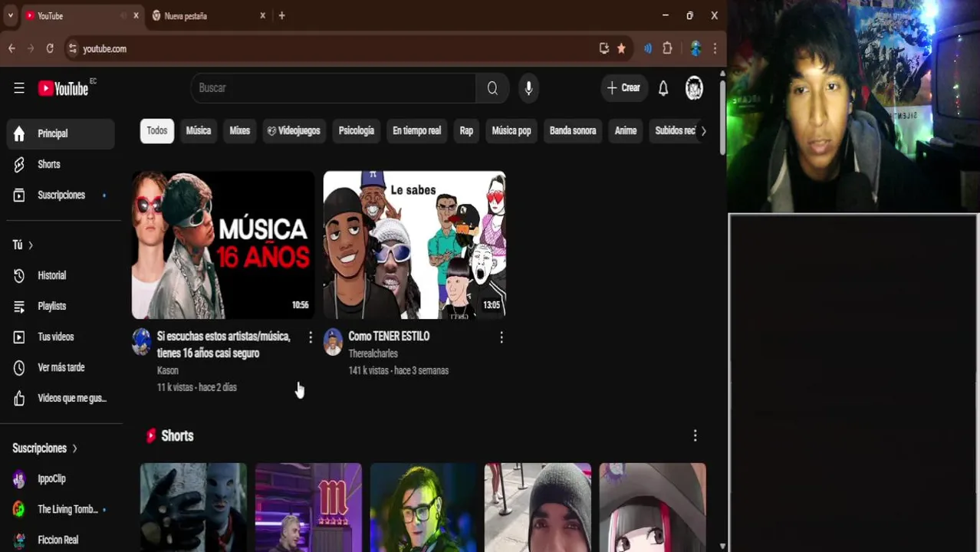Open Shorts from the sidebar
The image size is (980, 552).
tap(61, 164)
